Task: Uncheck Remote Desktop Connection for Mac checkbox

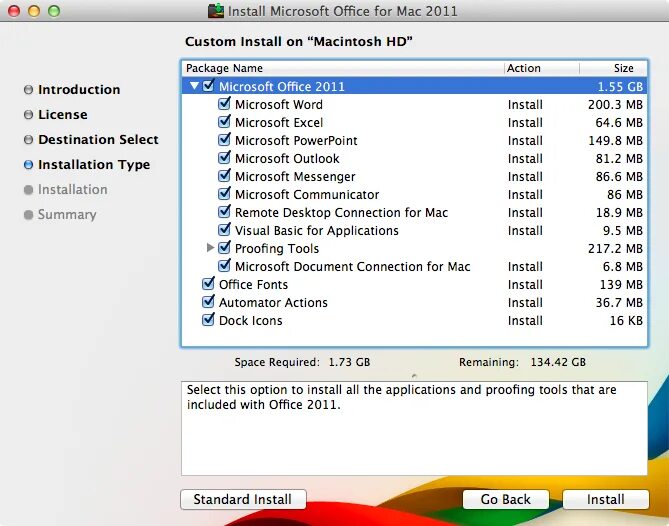Action: coord(224,212)
